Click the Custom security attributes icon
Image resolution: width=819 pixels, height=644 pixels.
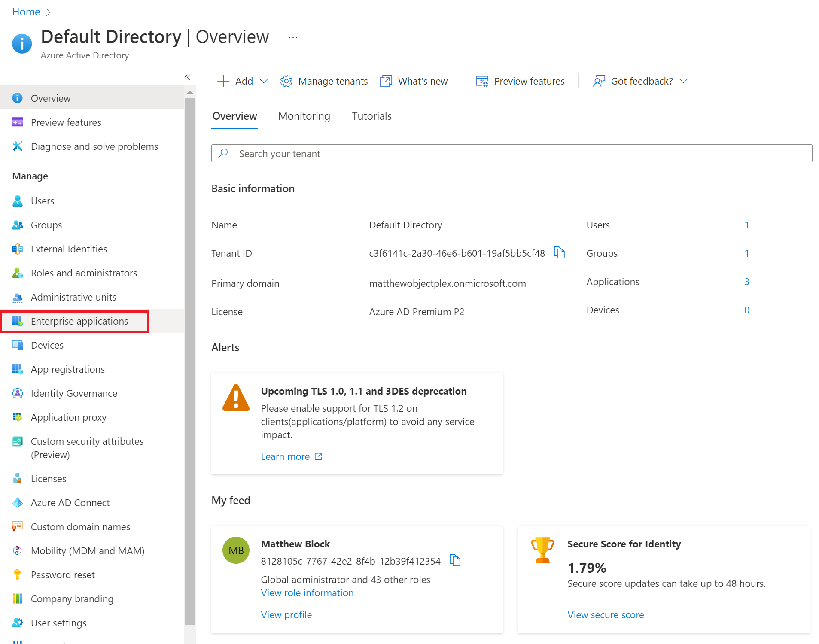coord(18,441)
